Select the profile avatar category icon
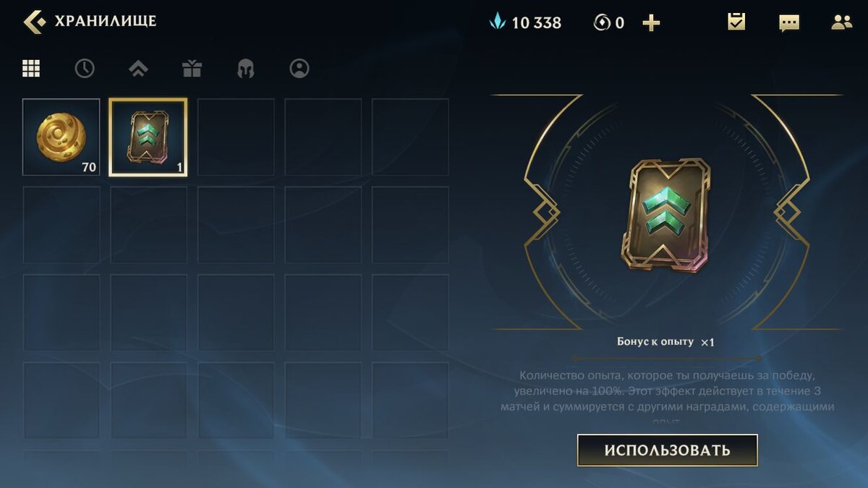 [x=299, y=69]
